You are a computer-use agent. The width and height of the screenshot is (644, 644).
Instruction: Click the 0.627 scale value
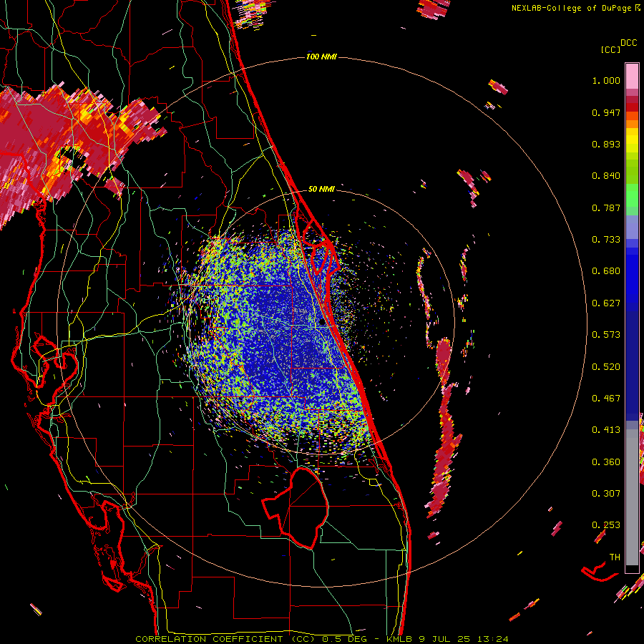coord(606,303)
